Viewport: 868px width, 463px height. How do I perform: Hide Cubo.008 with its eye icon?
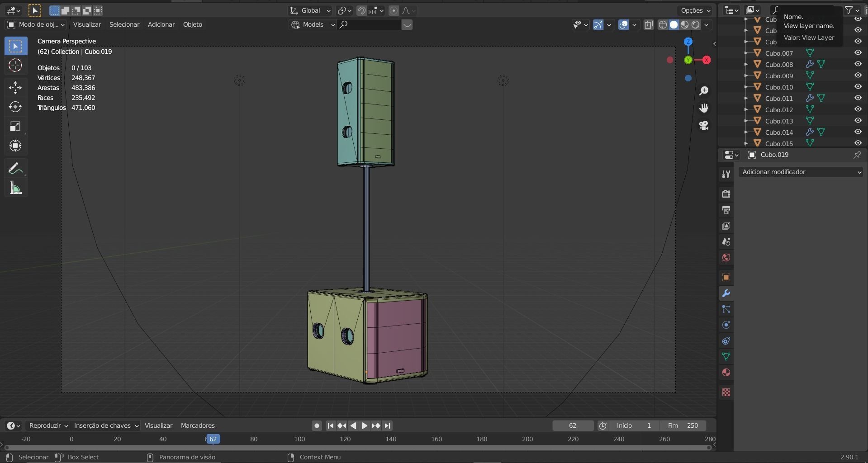(858, 64)
